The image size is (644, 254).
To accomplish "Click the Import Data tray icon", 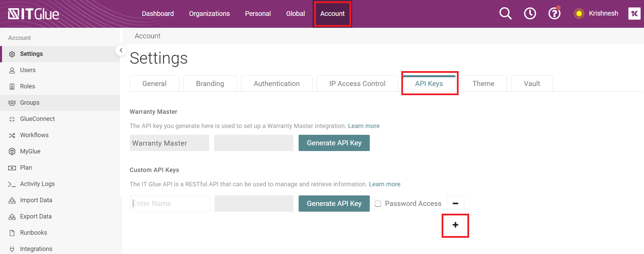I will pos(12,200).
